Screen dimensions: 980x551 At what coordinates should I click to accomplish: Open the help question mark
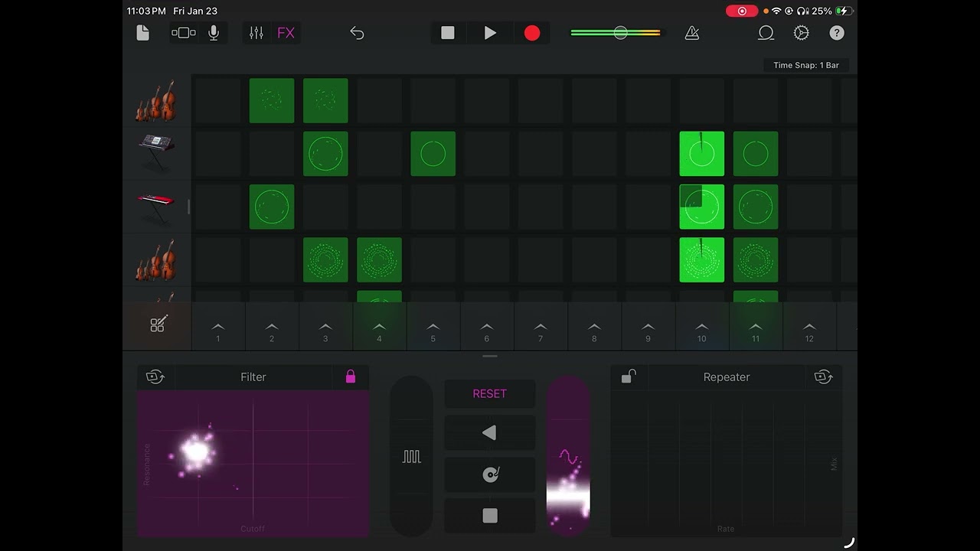tap(837, 33)
